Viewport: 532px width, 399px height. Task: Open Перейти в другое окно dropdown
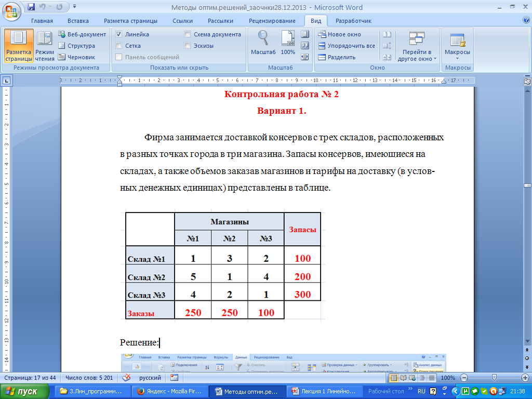click(x=417, y=46)
